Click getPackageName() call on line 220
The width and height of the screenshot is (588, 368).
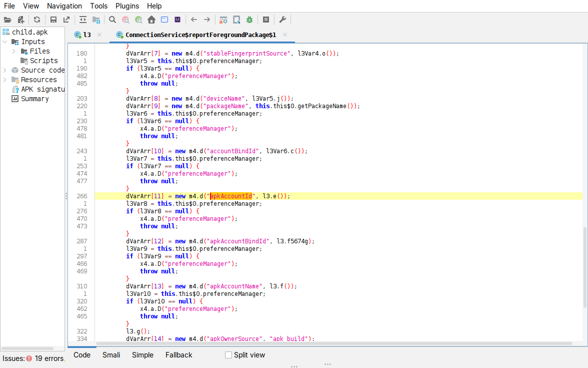tap(326, 106)
